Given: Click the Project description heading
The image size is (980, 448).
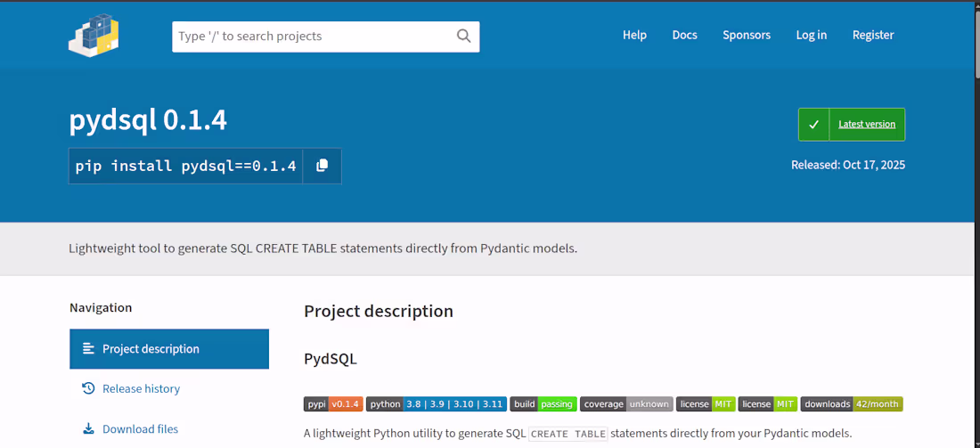Looking at the screenshot, I should pos(378,311).
